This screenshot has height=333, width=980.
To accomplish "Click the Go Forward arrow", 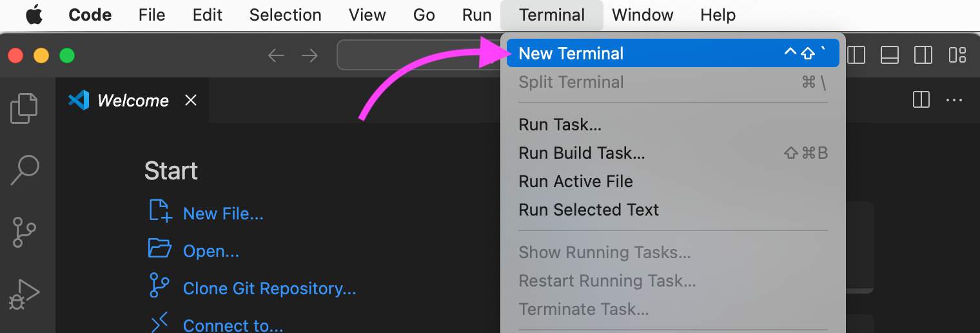I will pyautogui.click(x=310, y=55).
